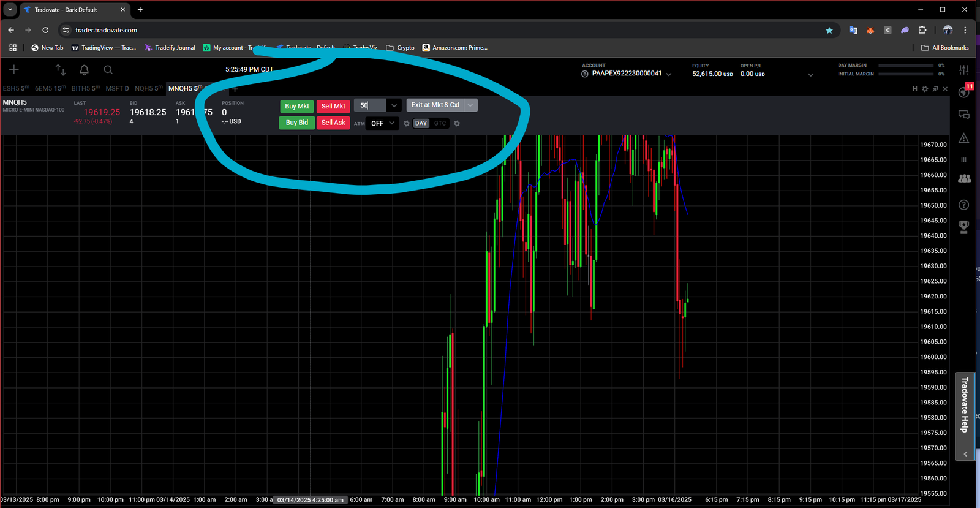Pop out the chart module
Viewport: 980px width, 508px height.
pos(935,89)
